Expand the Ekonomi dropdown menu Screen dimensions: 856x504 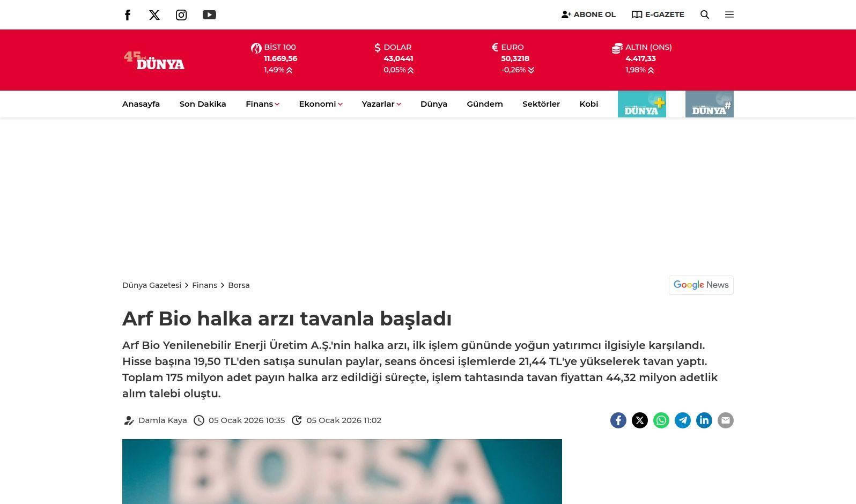(x=320, y=104)
